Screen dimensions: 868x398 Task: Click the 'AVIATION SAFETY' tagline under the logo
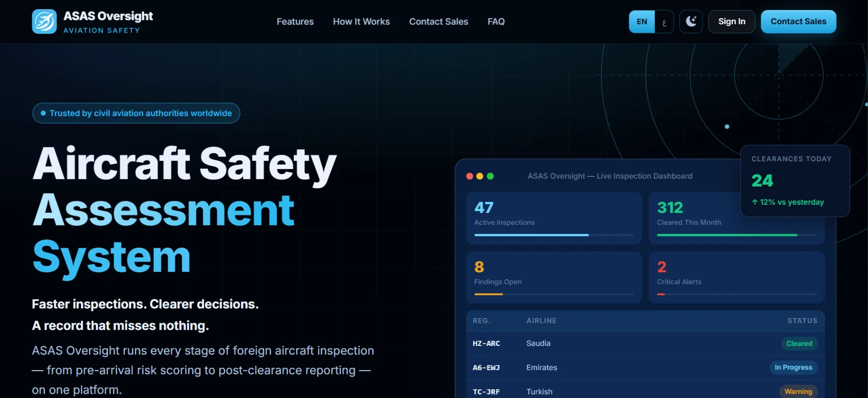pos(102,30)
